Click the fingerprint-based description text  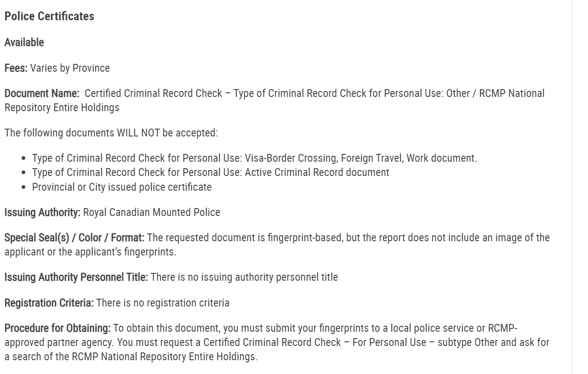point(277,245)
